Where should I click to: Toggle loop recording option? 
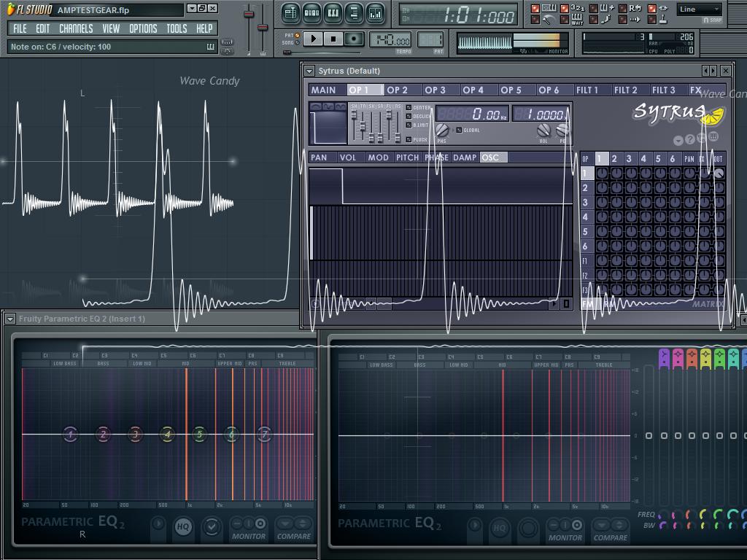point(623,9)
